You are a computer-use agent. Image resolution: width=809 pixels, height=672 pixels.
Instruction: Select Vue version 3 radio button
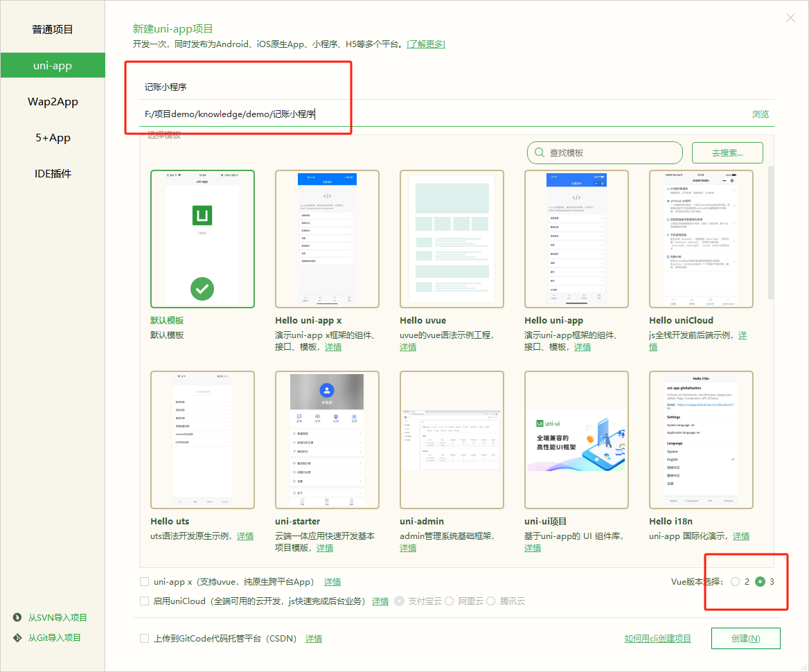pos(760,582)
